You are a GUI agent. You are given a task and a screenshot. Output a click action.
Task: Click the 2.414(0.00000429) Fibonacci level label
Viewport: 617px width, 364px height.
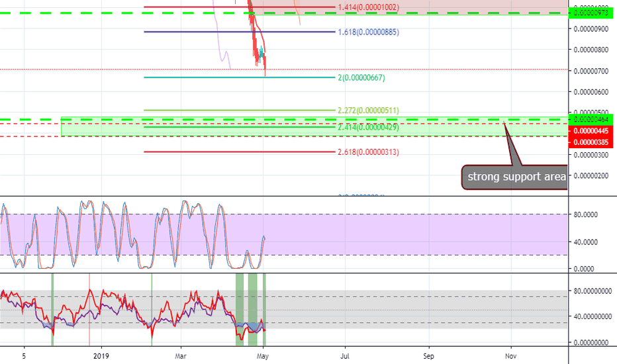point(368,127)
